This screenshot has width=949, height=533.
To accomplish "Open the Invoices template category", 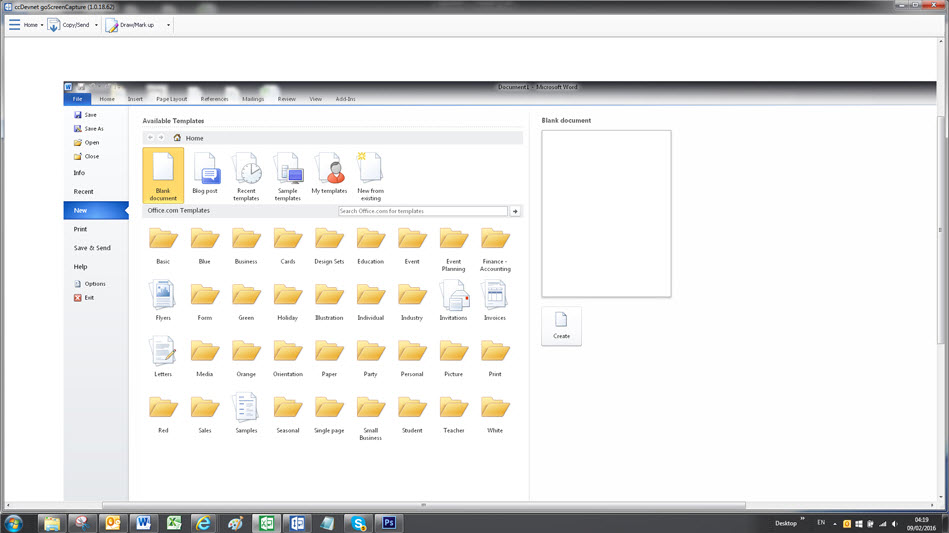I will pos(494,299).
